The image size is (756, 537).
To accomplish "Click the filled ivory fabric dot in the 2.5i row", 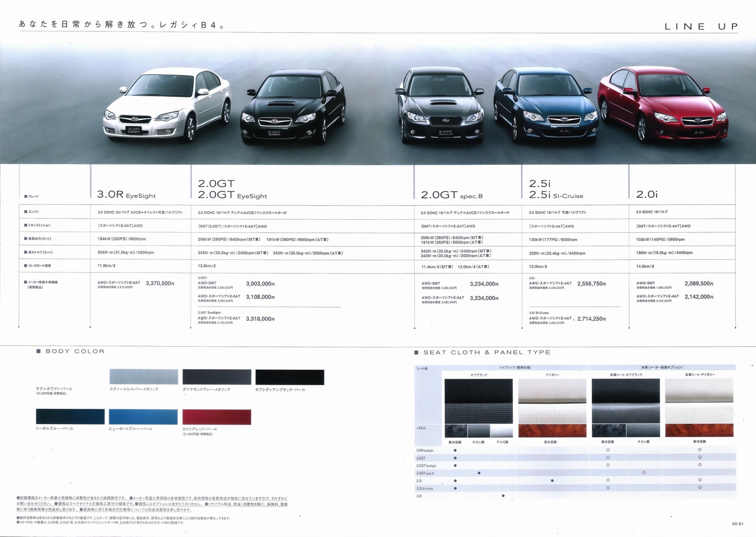I will (552, 481).
